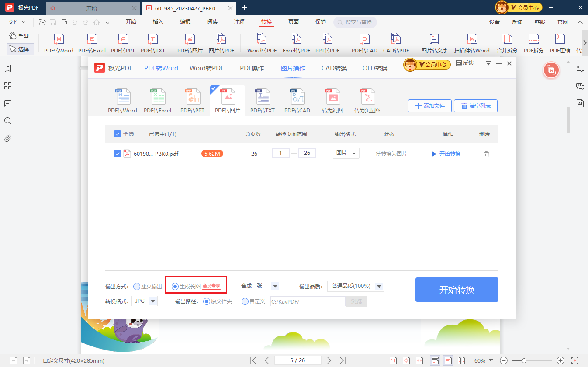Click the PDF转CAD ribbon icon
The image size is (588, 367).
coord(364,44)
